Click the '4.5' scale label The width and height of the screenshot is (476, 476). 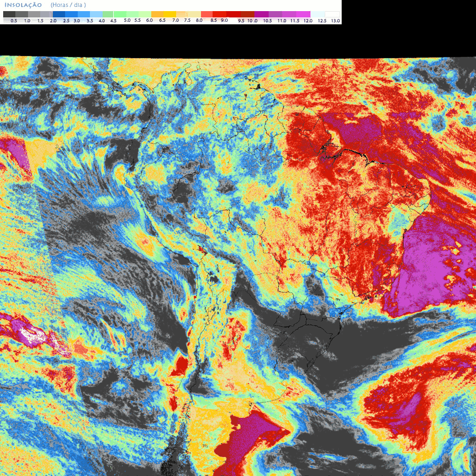point(114,21)
